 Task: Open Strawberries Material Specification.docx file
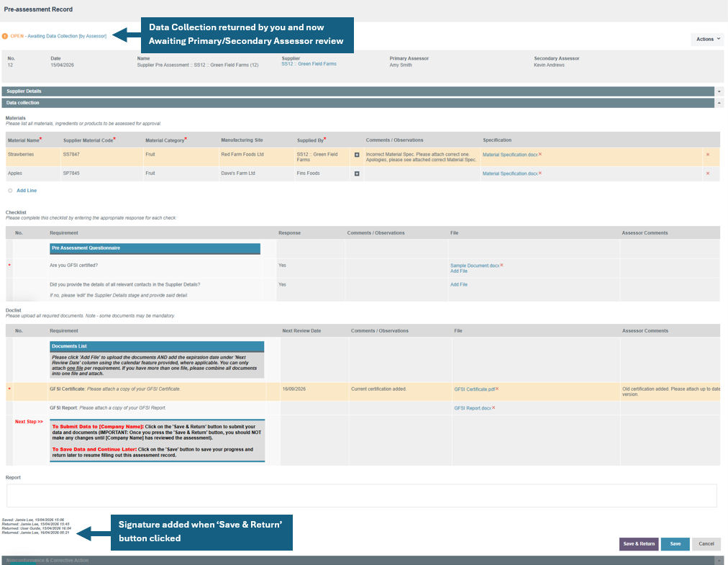[x=510, y=155]
